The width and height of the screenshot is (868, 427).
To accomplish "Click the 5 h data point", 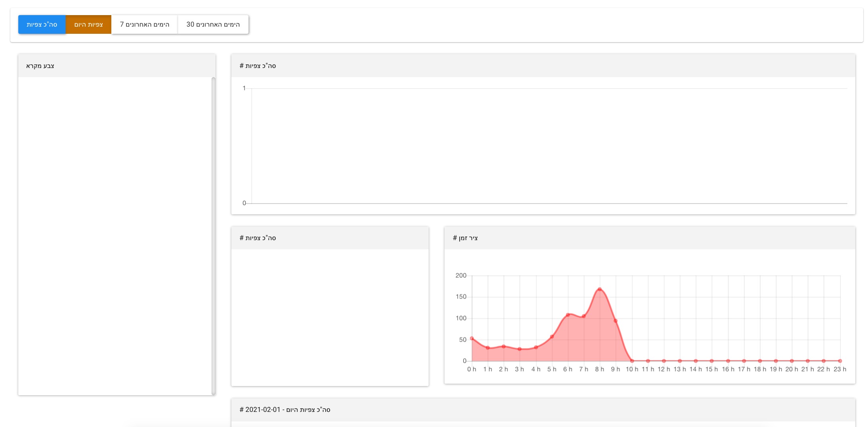I will [x=552, y=337].
